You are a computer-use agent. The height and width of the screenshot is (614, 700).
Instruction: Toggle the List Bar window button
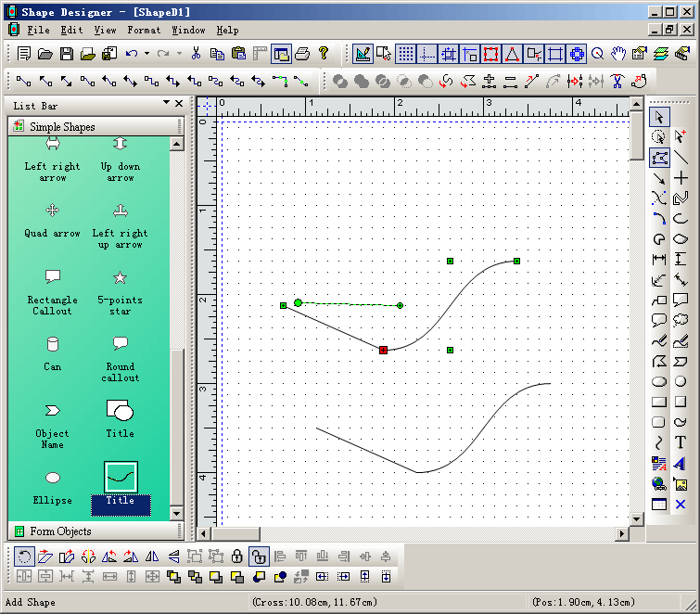click(281, 54)
